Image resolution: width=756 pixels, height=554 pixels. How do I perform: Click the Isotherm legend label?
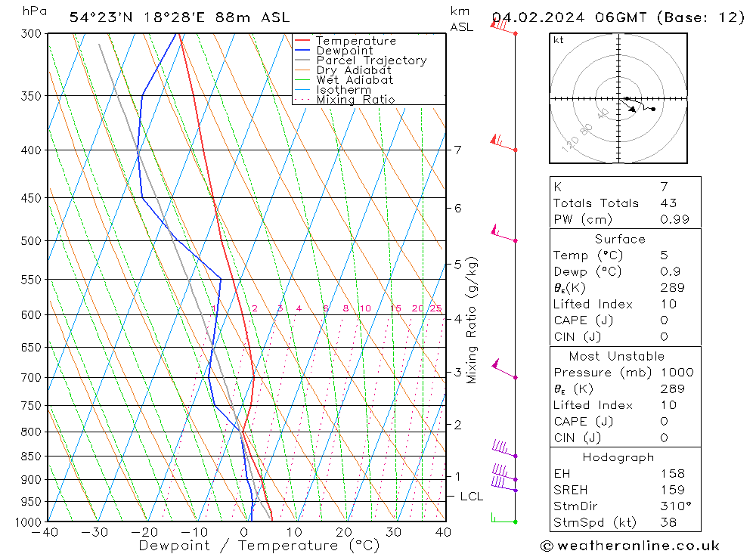344,90
